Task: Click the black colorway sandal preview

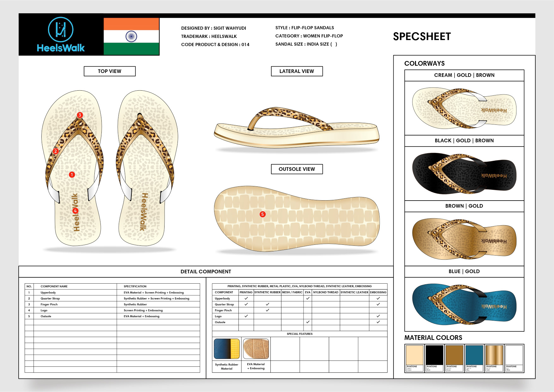Action: pyautogui.click(x=464, y=173)
